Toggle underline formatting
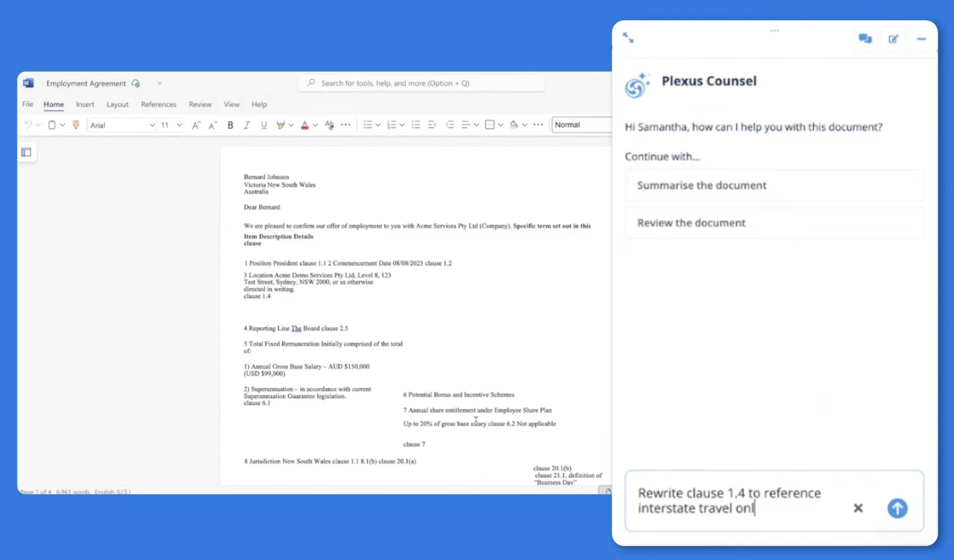 pyautogui.click(x=264, y=125)
